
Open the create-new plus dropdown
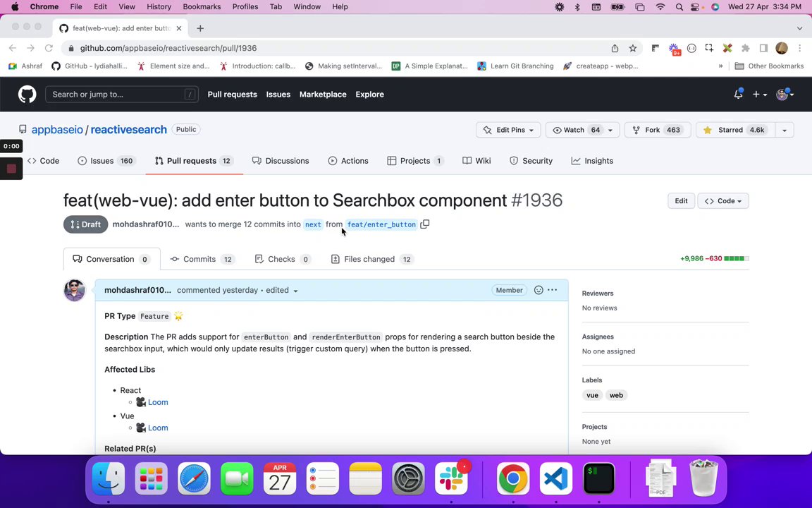759,95
